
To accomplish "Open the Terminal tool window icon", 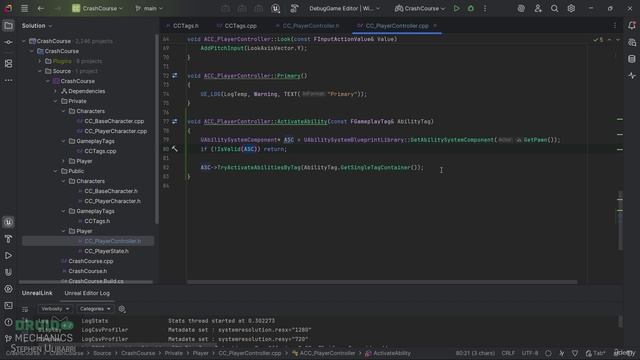I will 8,305.
